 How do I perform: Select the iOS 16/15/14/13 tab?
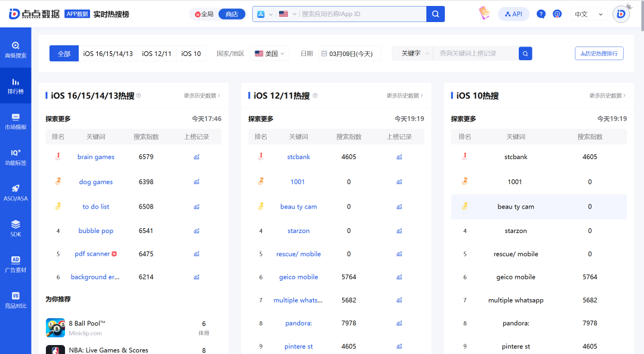click(108, 54)
